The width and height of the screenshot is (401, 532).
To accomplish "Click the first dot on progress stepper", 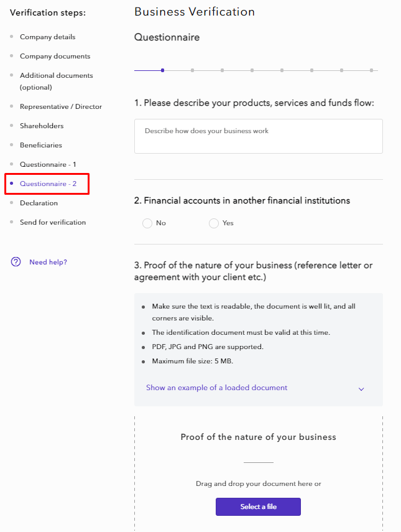I will pos(162,70).
